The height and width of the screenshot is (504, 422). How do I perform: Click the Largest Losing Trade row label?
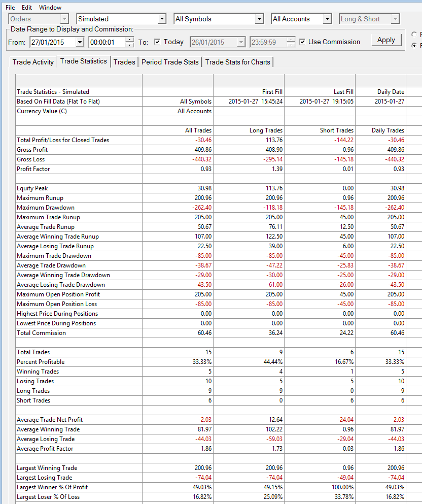click(44, 477)
